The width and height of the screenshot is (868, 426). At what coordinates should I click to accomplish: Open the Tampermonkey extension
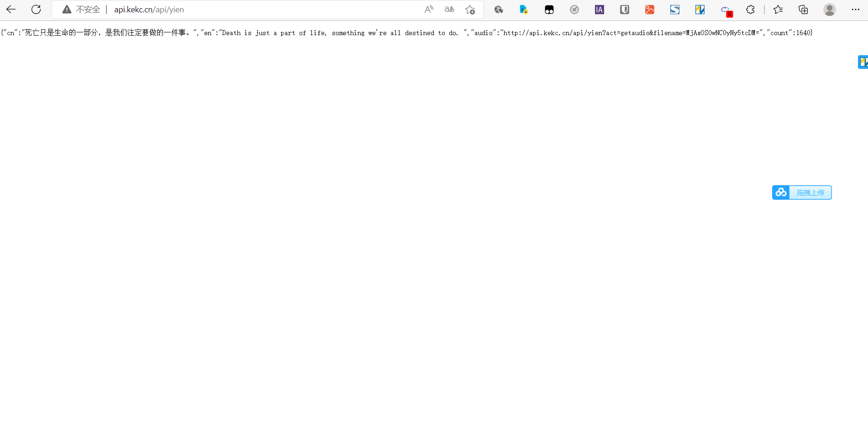click(x=549, y=10)
